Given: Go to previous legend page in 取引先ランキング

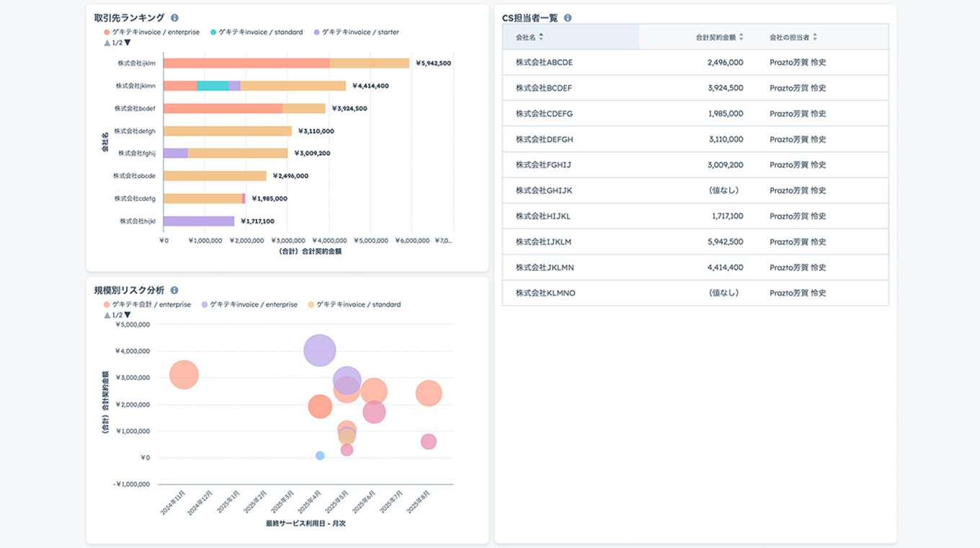Looking at the screenshot, I should [107, 43].
